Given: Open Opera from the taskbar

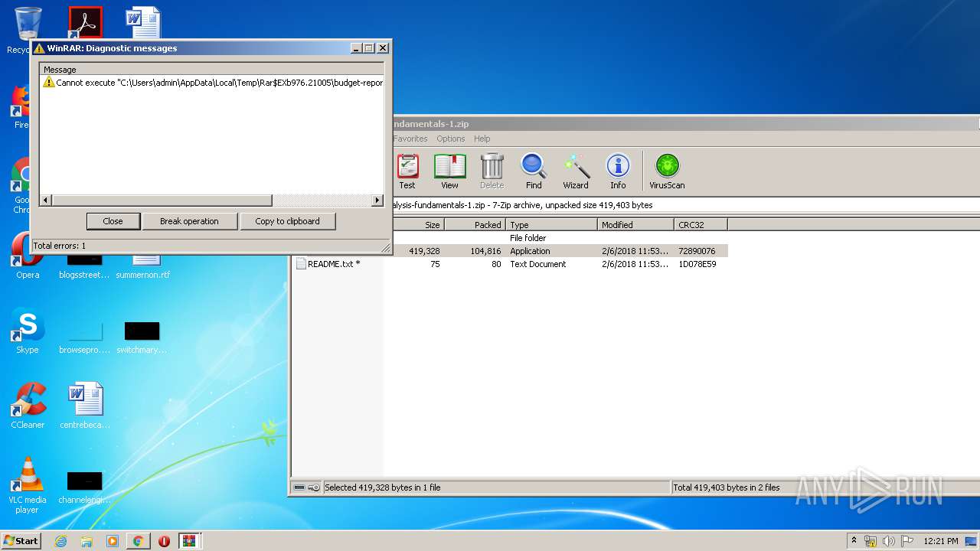Looking at the screenshot, I should [x=164, y=541].
